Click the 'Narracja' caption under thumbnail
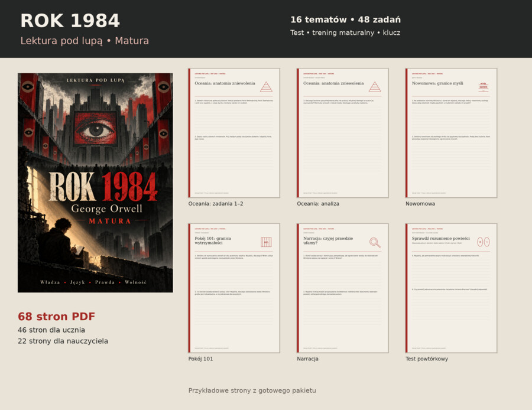 307,359
